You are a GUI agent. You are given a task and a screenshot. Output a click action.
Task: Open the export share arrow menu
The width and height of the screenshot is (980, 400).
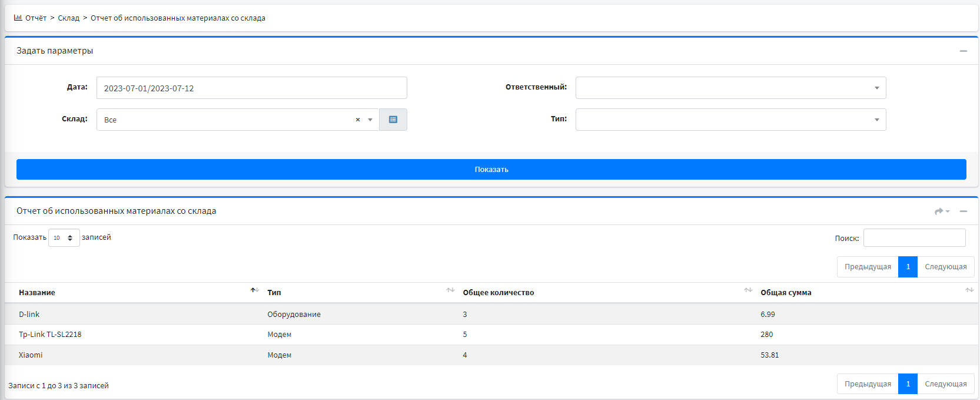[x=942, y=211]
